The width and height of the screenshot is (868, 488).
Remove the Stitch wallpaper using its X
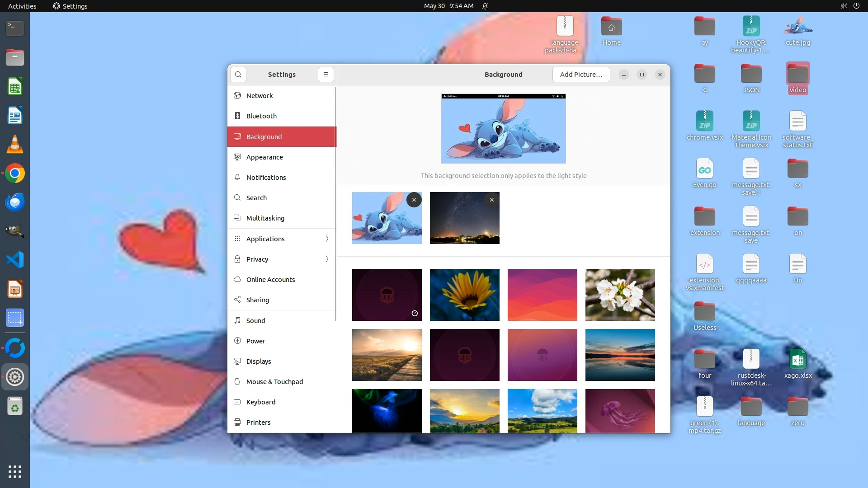(x=414, y=200)
